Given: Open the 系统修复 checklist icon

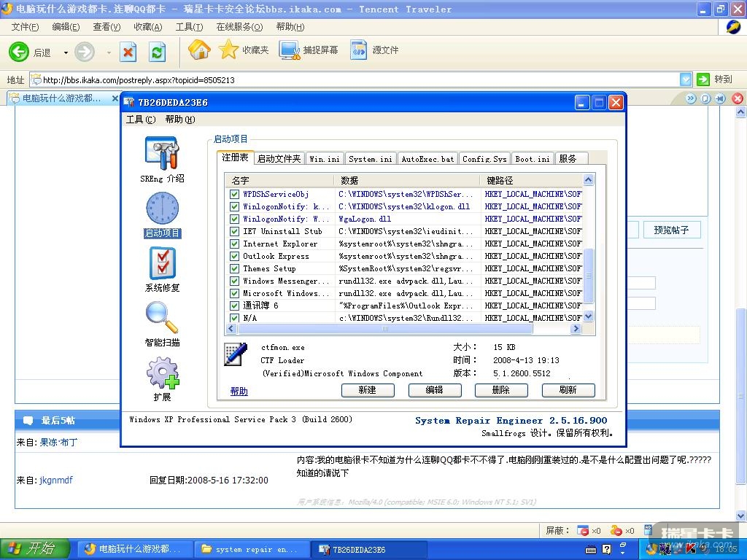Looking at the screenshot, I should 162,263.
